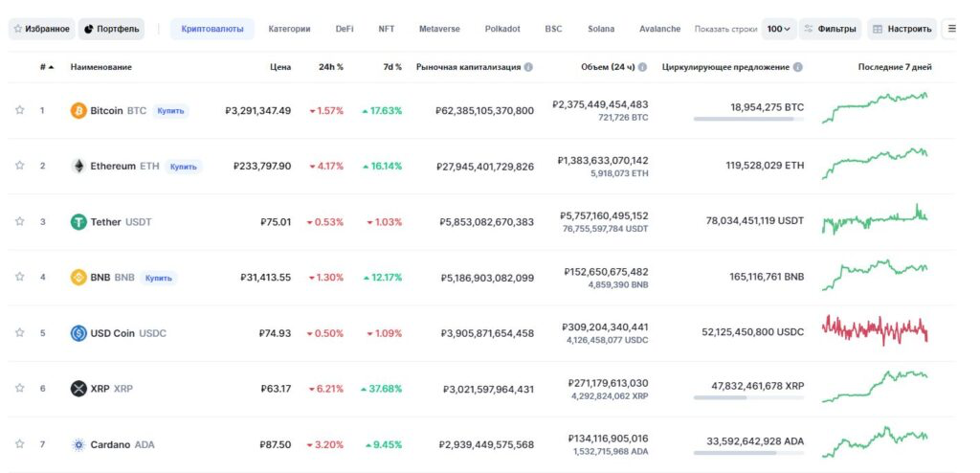
Task: Open the rows count dropdown showing 100
Action: pos(779,29)
